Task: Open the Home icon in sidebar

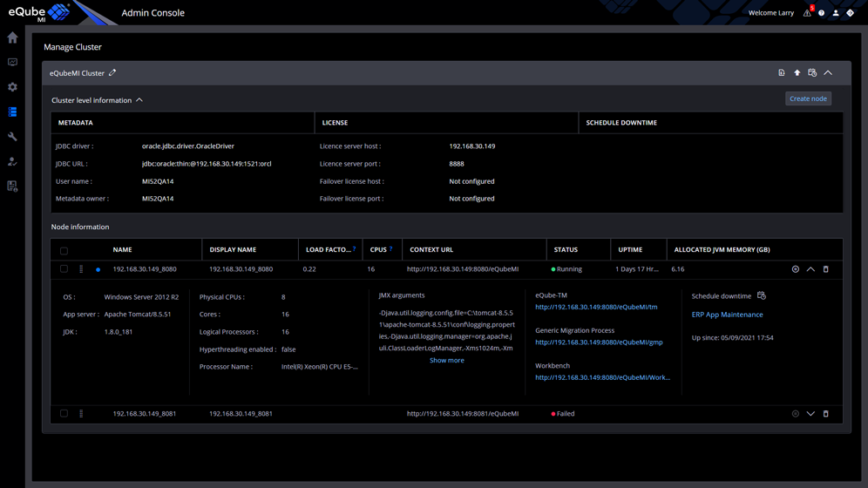Action: pyautogui.click(x=12, y=37)
